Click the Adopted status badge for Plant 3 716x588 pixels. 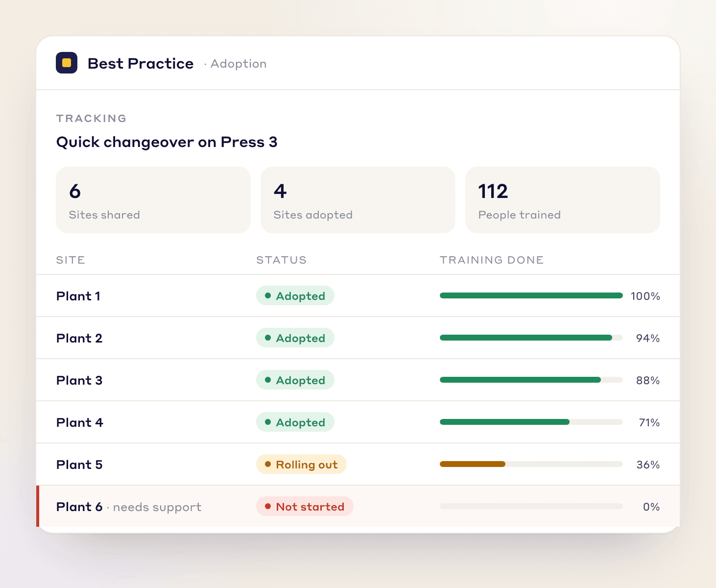pyautogui.click(x=295, y=380)
